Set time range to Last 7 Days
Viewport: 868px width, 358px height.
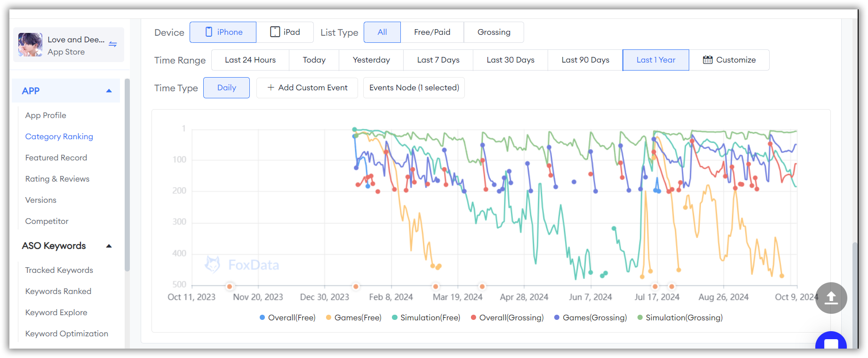point(438,60)
